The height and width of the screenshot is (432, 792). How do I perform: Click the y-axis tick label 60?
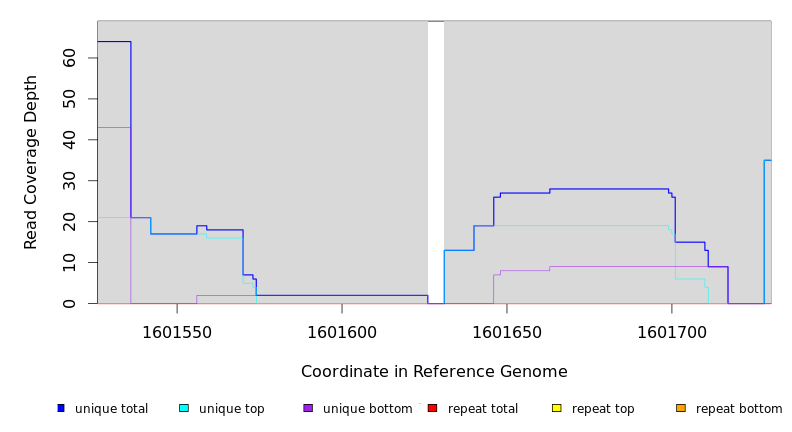69,58
